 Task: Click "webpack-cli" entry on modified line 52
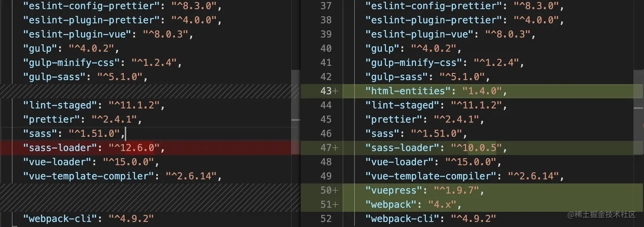(402, 219)
